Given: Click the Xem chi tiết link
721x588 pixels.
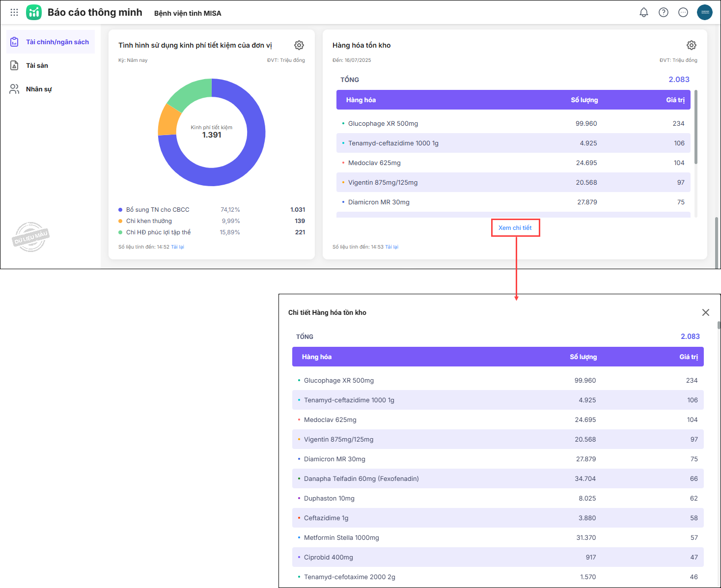Looking at the screenshot, I should [x=515, y=228].
